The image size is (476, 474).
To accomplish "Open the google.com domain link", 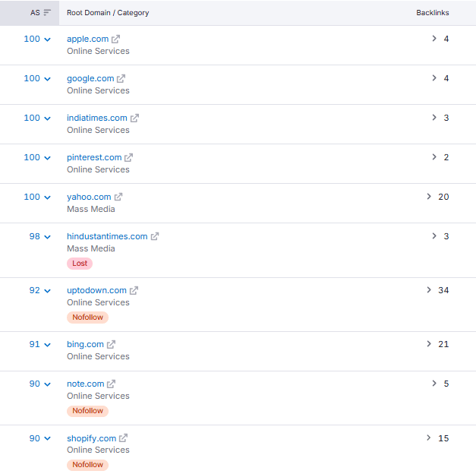I will click(90, 78).
